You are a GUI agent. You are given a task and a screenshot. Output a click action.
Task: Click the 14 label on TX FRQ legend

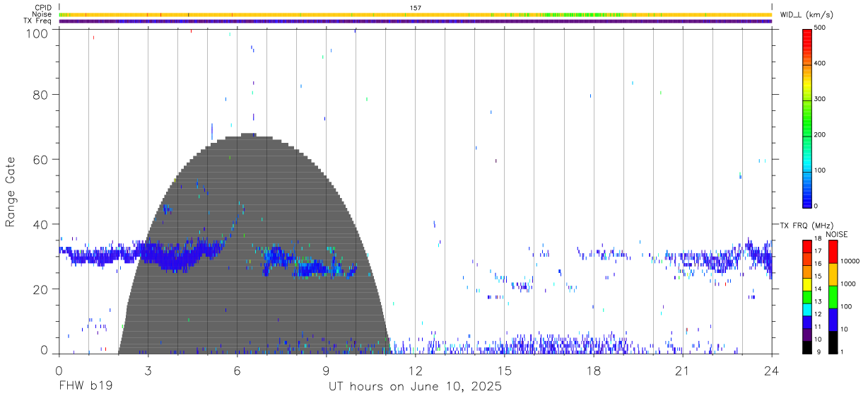click(818, 289)
